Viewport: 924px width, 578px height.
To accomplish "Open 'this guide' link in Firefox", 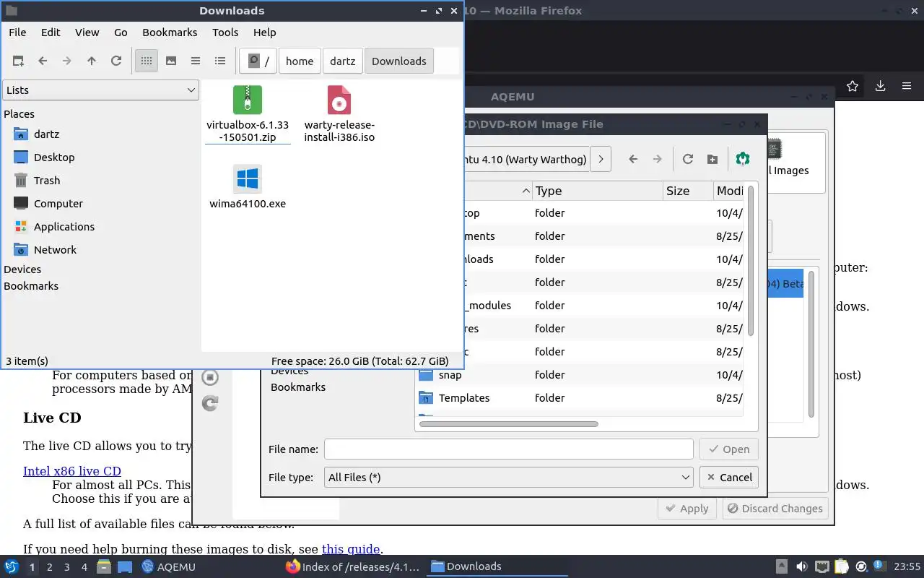I will (351, 549).
